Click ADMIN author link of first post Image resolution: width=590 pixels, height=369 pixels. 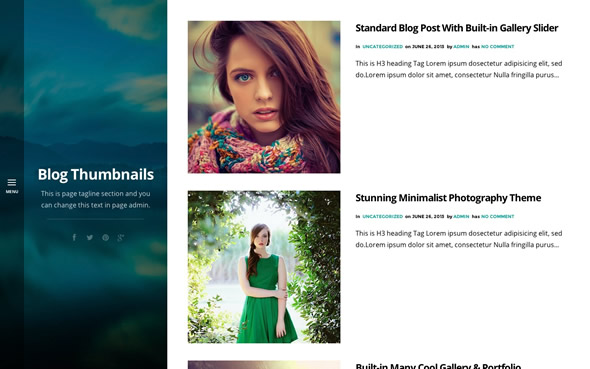tap(461, 47)
